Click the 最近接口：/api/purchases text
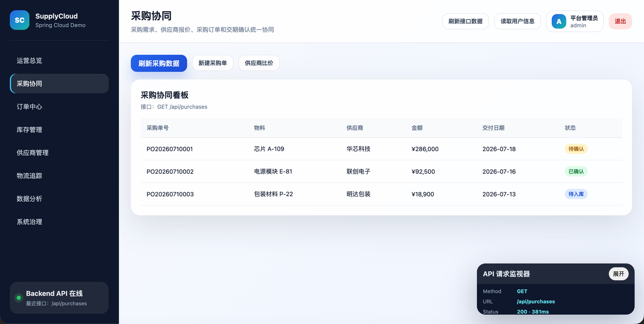Viewport: 644px width, 324px height. [56, 304]
